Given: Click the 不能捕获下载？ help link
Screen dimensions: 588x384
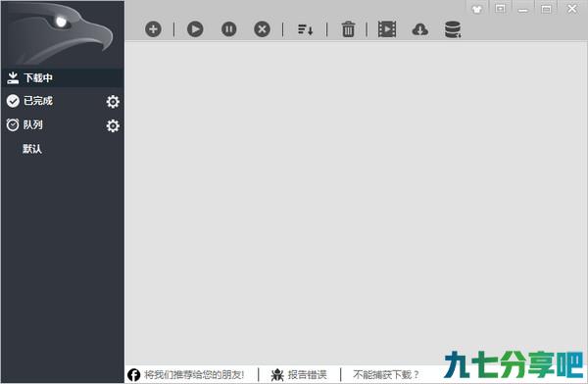Looking at the screenshot, I should tap(385, 374).
